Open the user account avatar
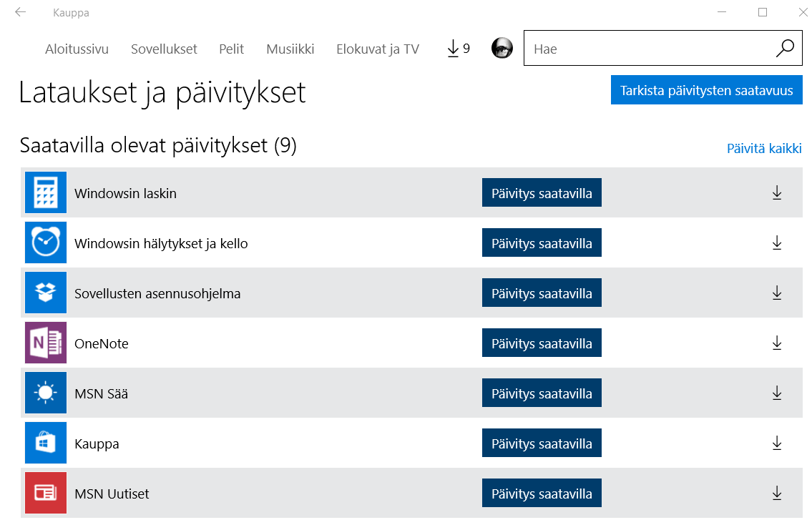Screen dimensions: 812x520 (502, 48)
